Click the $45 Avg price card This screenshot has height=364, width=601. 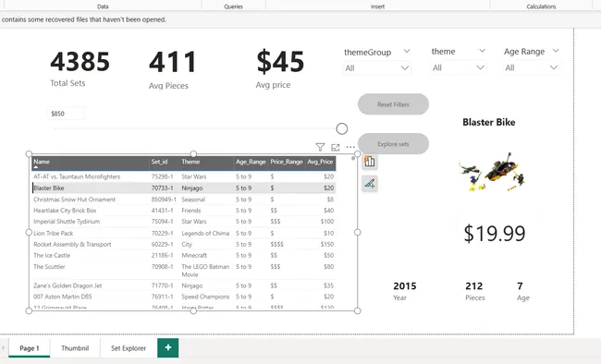[280, 69]
